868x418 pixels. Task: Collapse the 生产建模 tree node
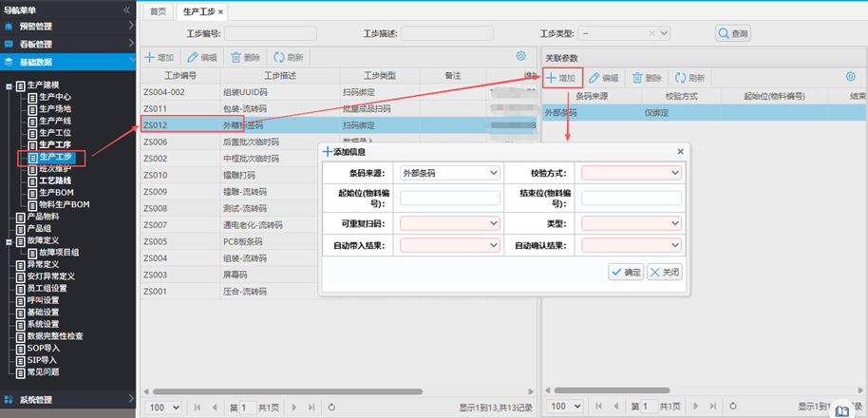pyautogui.click(x=9, y=85)
